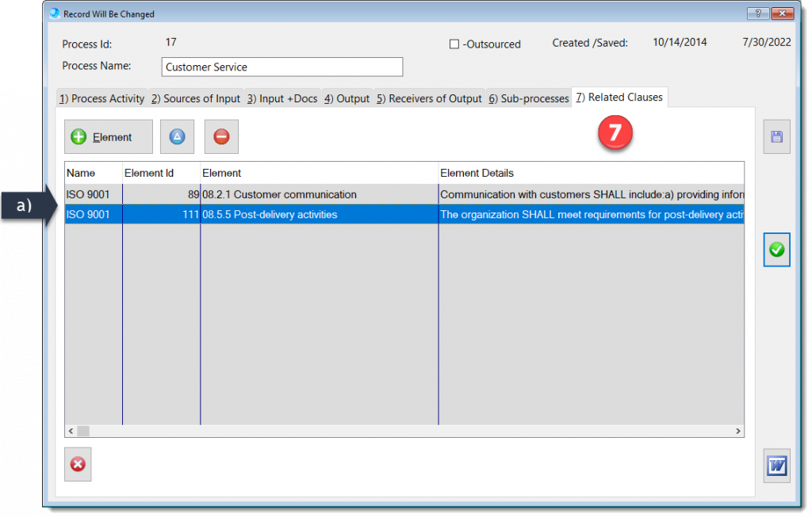Open the Receivers of Output tab
This screenshot has width=812, height=518.
(x=429, y=99)
